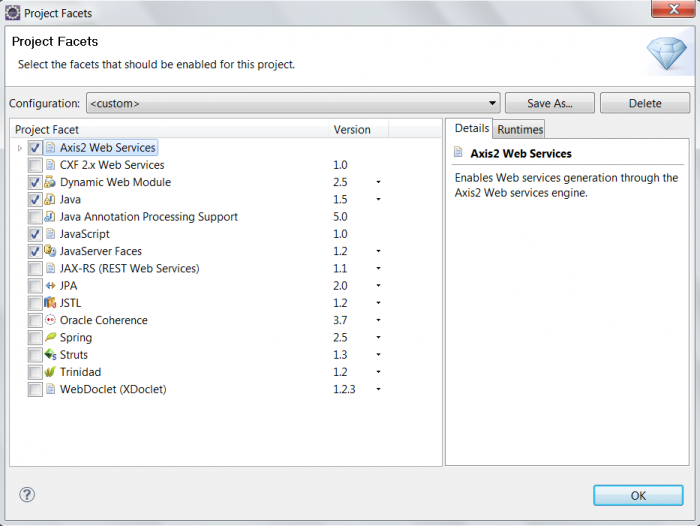This screenshot has width=700, height=526.
Task: Click the Oracle Coherence facet icon
Action: coord(50,320)
